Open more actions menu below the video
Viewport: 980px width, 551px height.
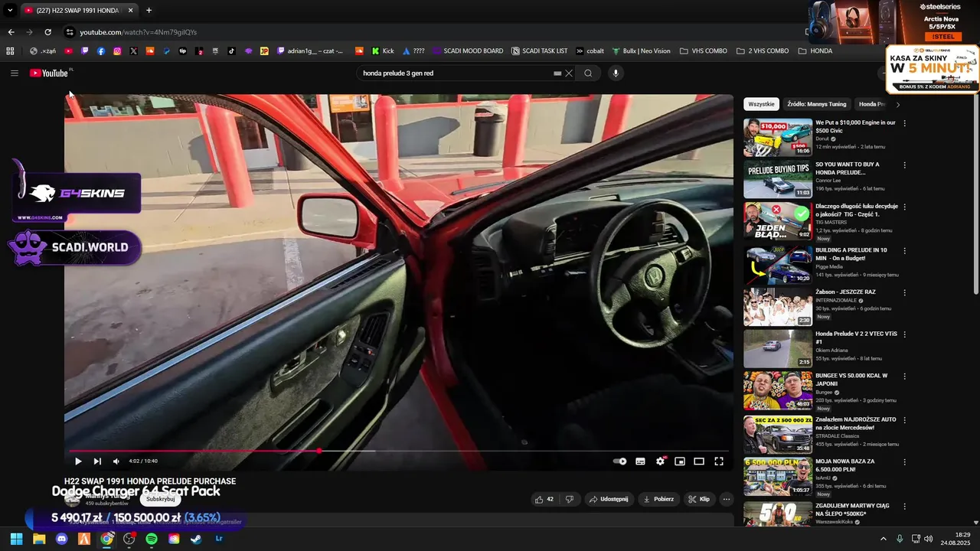[x=727, y=499]
